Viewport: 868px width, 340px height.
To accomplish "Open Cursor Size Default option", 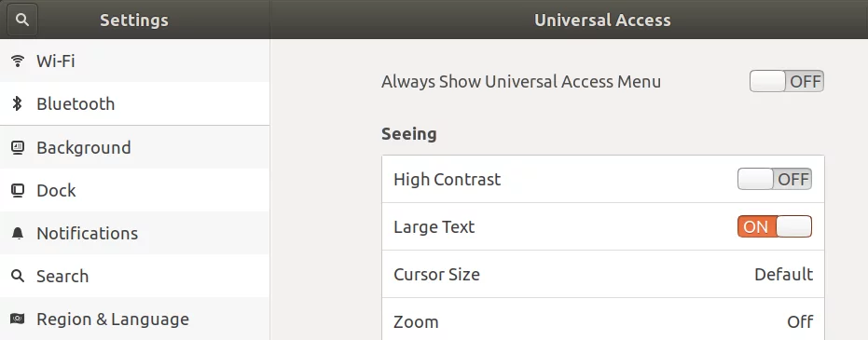I will [603, 274].
